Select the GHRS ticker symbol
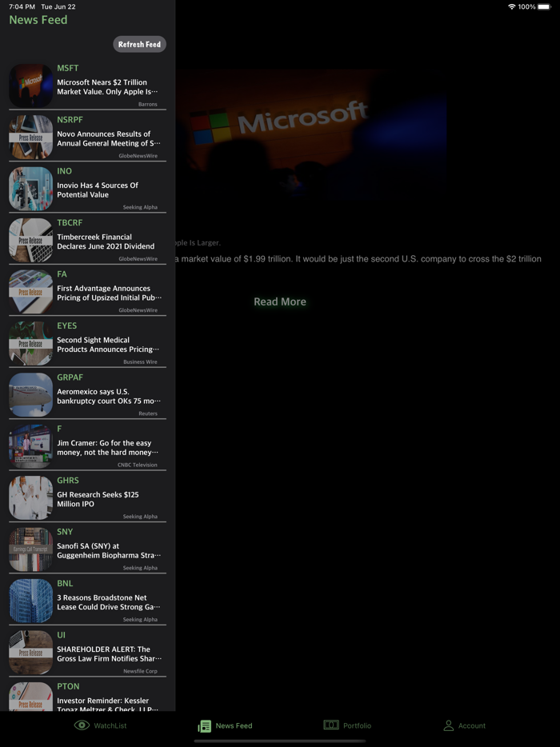 [68, 480]
